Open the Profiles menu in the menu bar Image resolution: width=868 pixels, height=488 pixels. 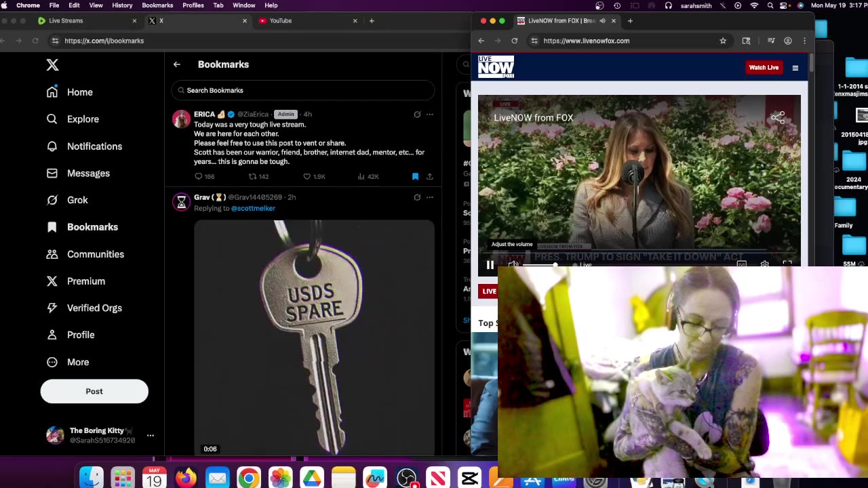point(193,5)
